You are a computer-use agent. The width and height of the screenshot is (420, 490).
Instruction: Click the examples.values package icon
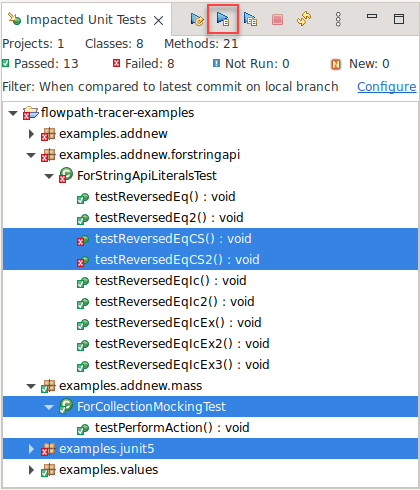pyautogui.click(x=48, y=470)
